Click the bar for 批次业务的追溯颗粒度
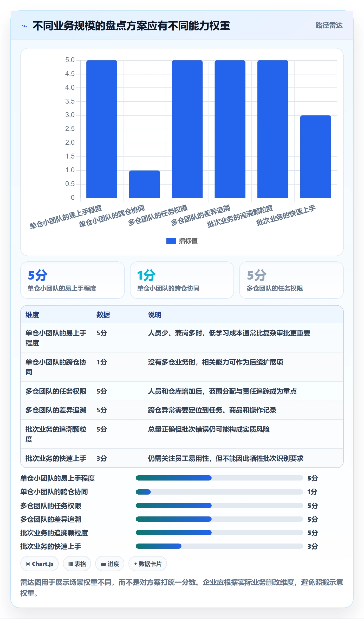The height and width of the screenshot is (619, 364). point(273,129)
